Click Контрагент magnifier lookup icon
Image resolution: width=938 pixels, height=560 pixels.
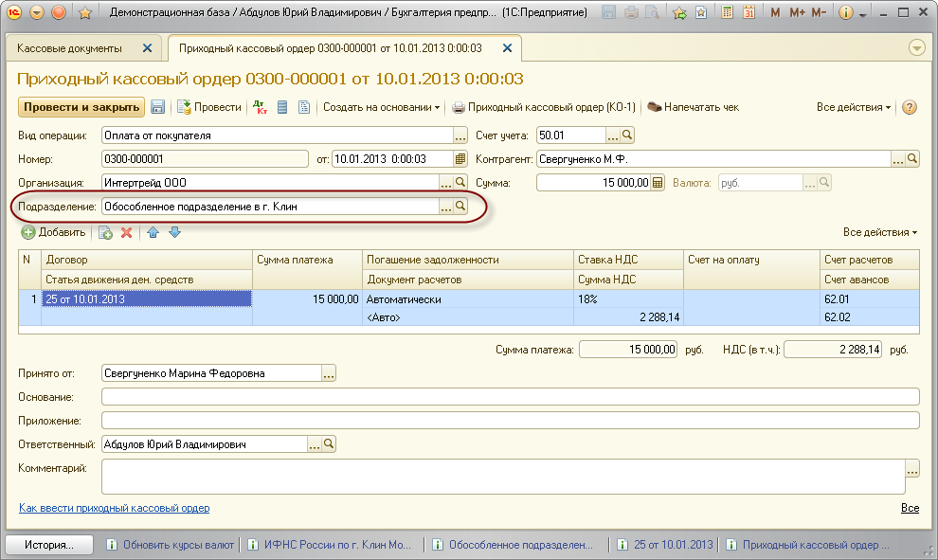pos(912,159)
